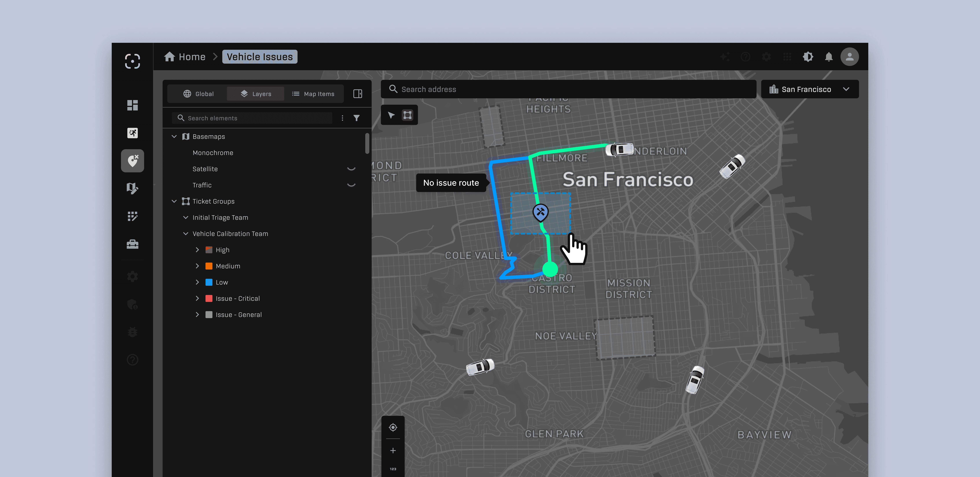Screen dimensions: 980x477
Task: Collapse Vehicle Calibration Team chevron
Action: tap(186, 234)
